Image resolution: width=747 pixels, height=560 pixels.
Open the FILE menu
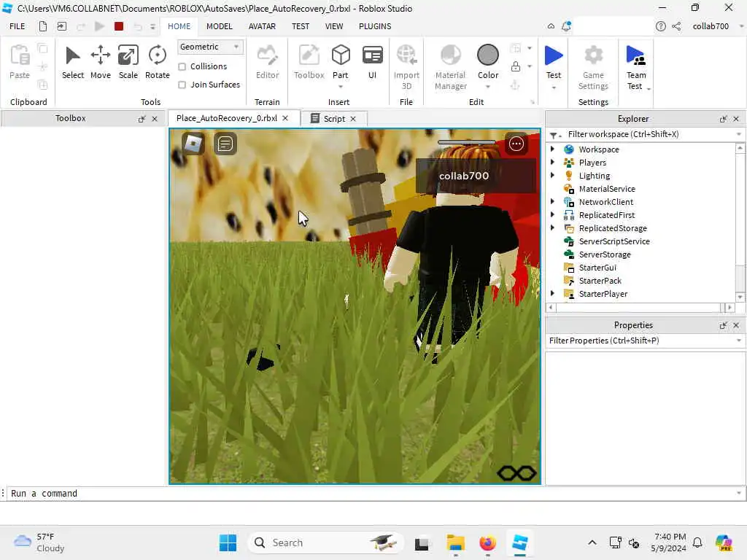pyautogui.click(x=18, y=26)
